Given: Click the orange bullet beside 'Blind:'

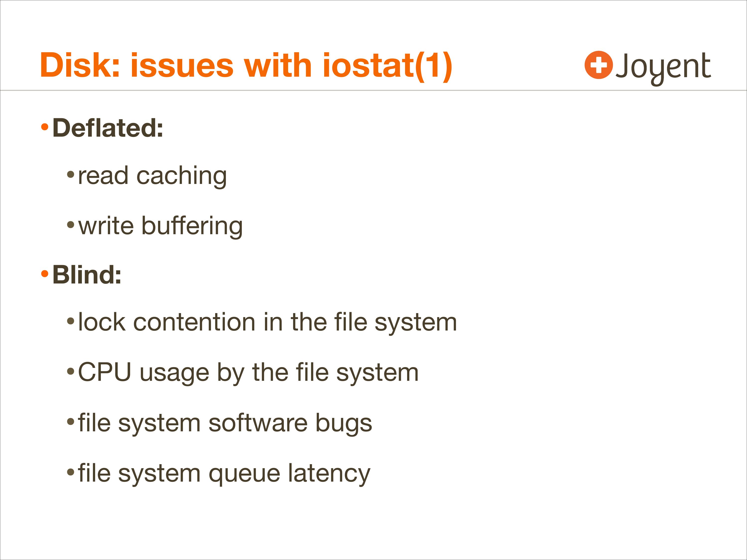Looking at the screenshot, I should pyautogui.click(x=45, y=274).
